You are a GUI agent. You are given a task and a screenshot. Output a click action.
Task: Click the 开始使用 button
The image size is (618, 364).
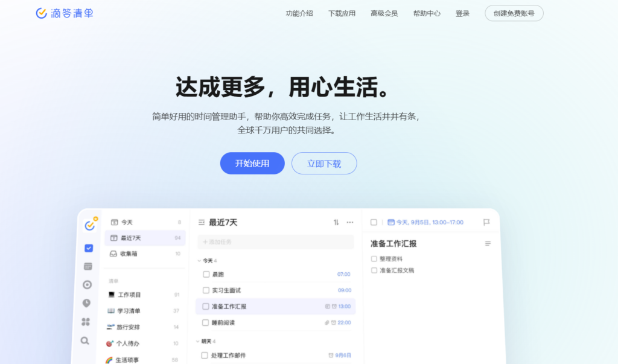pos(252,163)
